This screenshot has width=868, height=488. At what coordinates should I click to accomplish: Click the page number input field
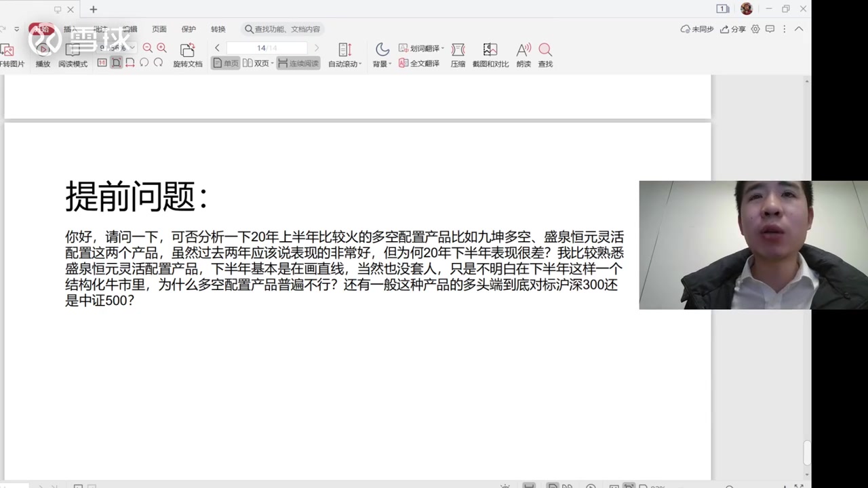tap(267, 48)
